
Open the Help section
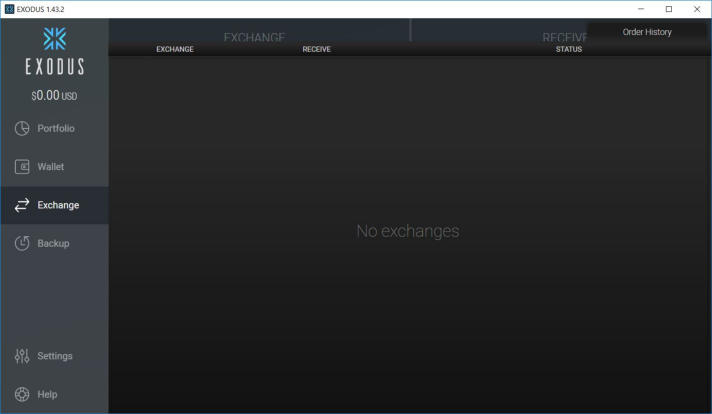pyautogui.click(x=54, y=394)
